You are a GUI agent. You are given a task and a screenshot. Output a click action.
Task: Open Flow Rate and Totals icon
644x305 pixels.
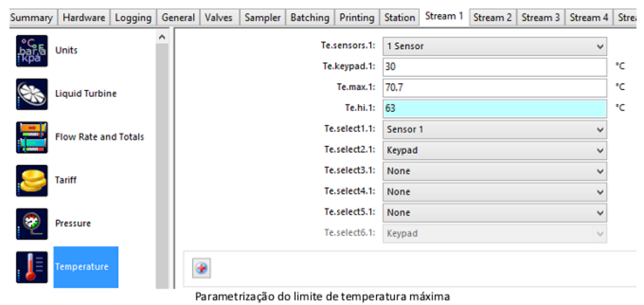32,137
